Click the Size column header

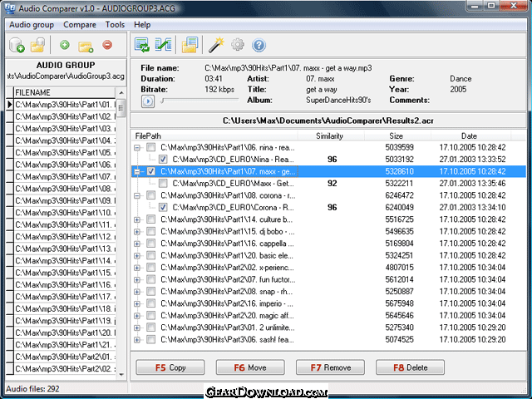click(397, 135)
